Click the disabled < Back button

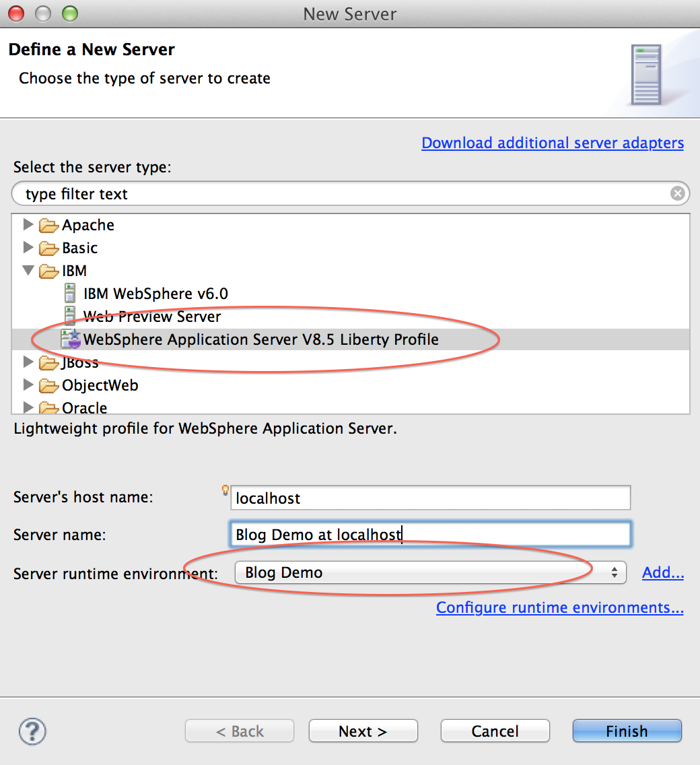click(x=240, y=731)
